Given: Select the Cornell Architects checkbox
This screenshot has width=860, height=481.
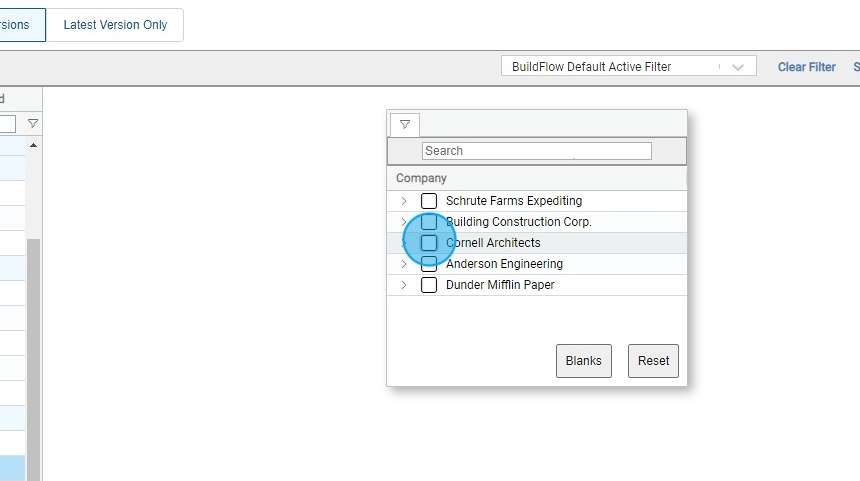Looking at the screenshot, I should pos(429,243).
